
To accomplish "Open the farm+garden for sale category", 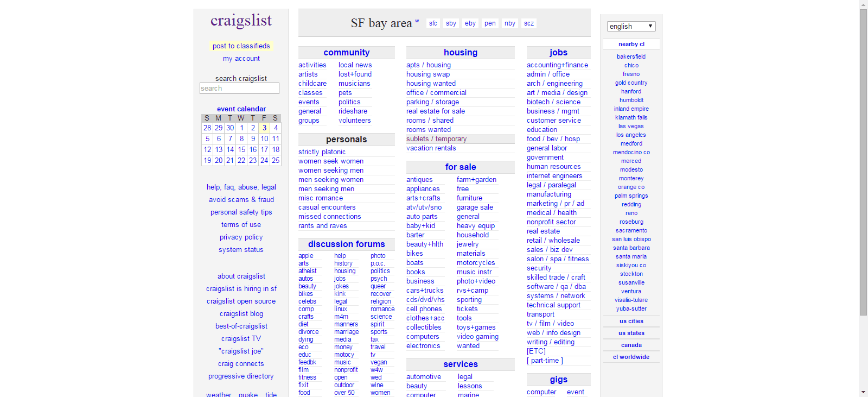I will click(476, 180).
